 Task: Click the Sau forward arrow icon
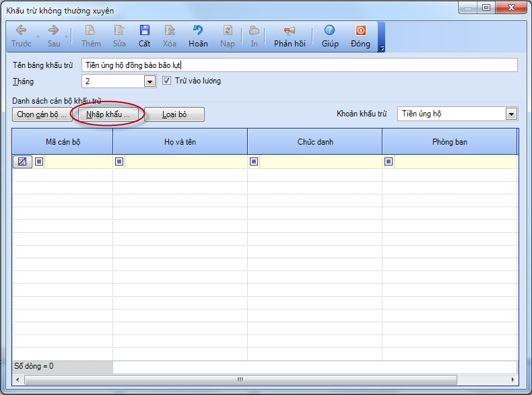pos(54,31)
